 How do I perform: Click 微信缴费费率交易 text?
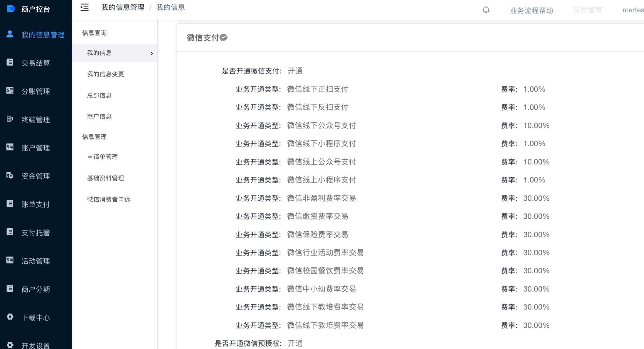318,216
